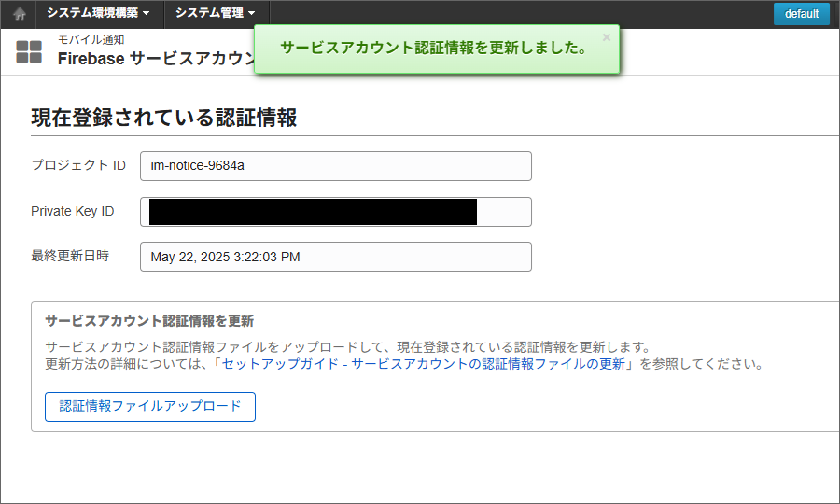This screenshot has height=504, width=840.
Task: Click the four-square grid icon beside the Firebase title
Action: click(x=29, y=52)
